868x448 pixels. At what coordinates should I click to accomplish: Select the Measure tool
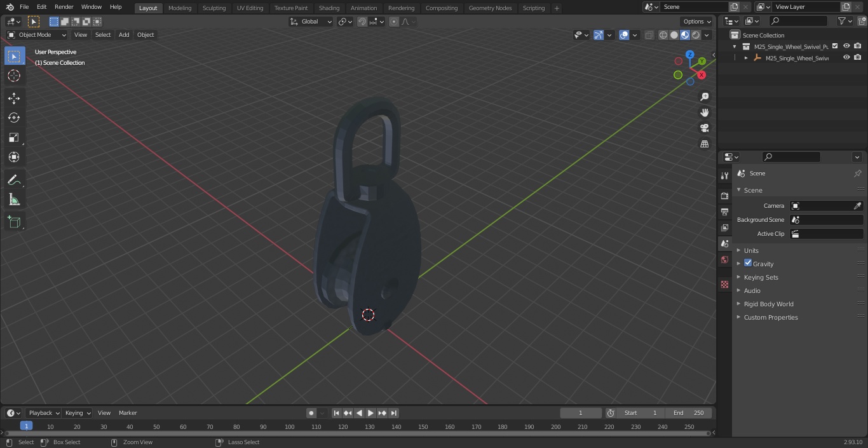coord(14,200)
